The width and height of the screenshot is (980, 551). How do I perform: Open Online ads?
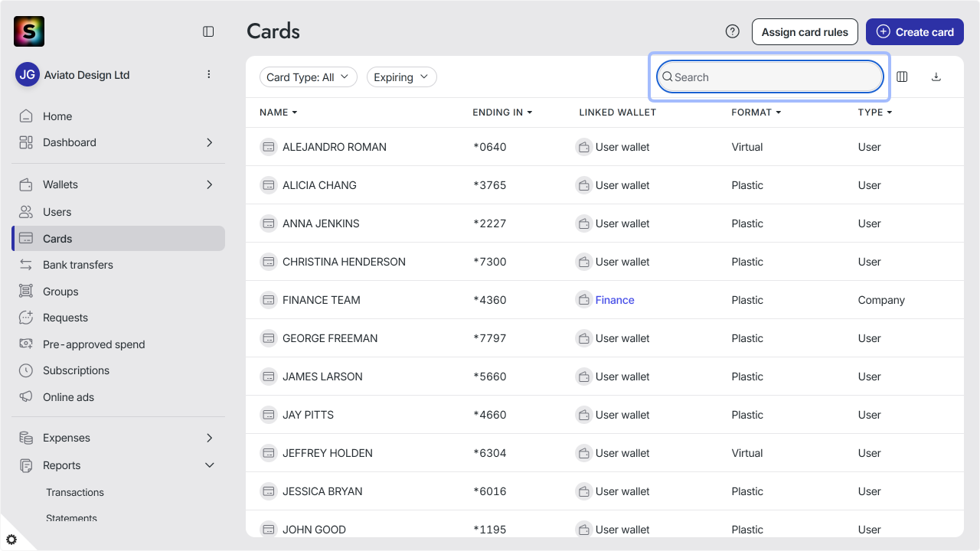click(x=118, y=397)
